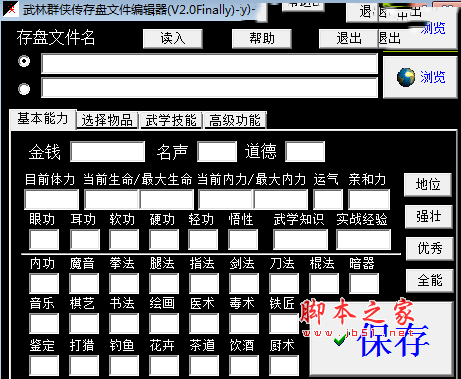Click the 退出 button beside 帮助
Image resolution: width=461 pixels, height=379 pixels.
coord(349,39)
